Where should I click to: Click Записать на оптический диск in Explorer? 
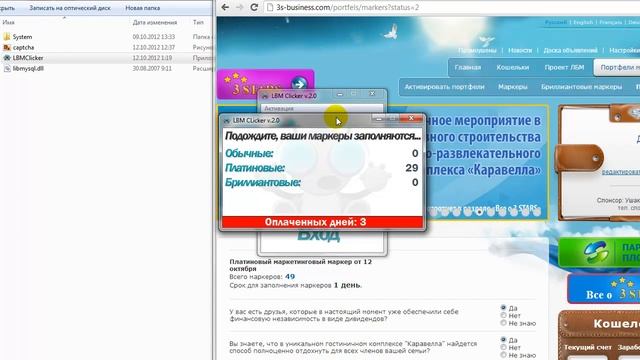(x=70, y=8)
